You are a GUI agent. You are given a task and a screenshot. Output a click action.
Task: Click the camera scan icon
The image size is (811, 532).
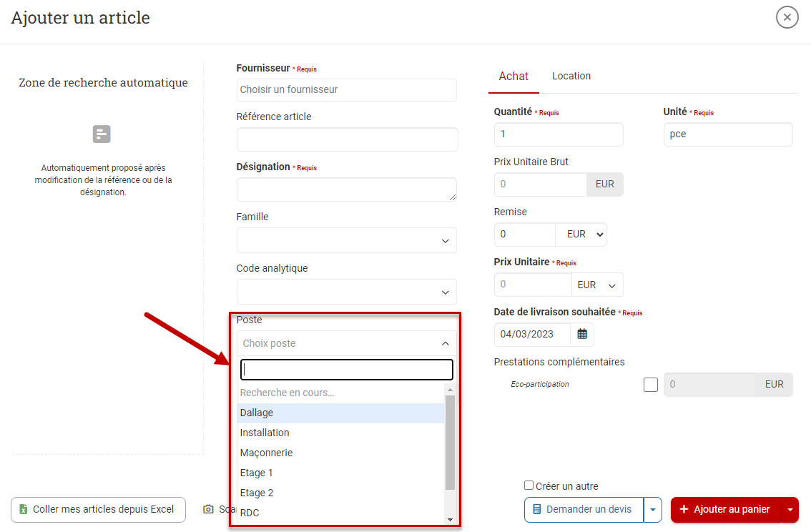[208, 509]
